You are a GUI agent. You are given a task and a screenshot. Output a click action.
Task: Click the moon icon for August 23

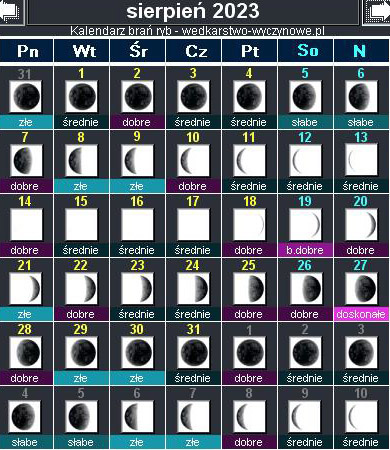coord(138,288)
